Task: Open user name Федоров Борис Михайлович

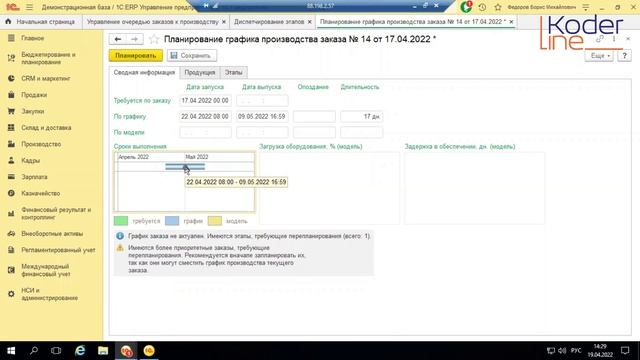Action: (x=542, y=7)
